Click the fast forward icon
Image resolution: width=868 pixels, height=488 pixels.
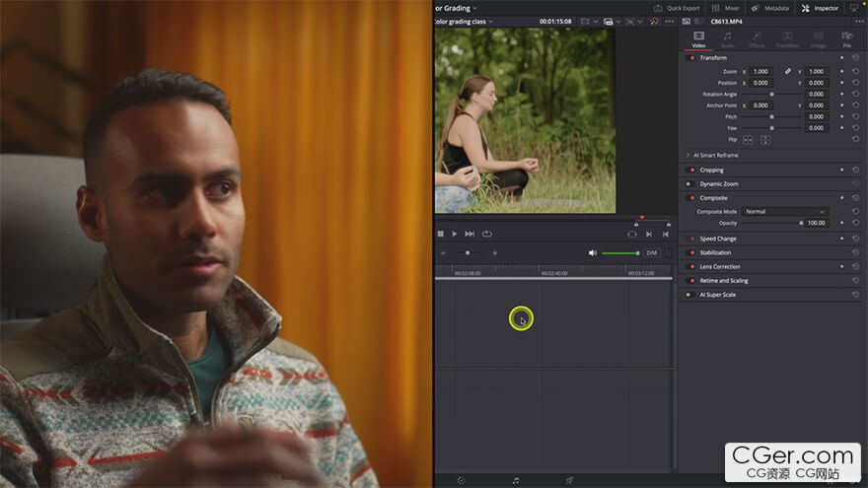pyautogui.click(x=470, y=234)
